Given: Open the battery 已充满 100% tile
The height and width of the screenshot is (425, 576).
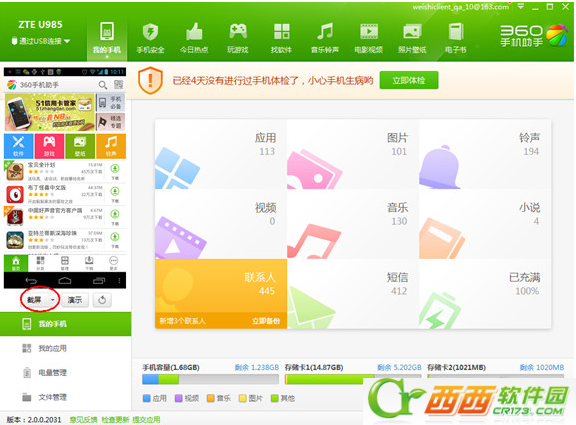Looking at the screenshot, I should tap(485, 293).
